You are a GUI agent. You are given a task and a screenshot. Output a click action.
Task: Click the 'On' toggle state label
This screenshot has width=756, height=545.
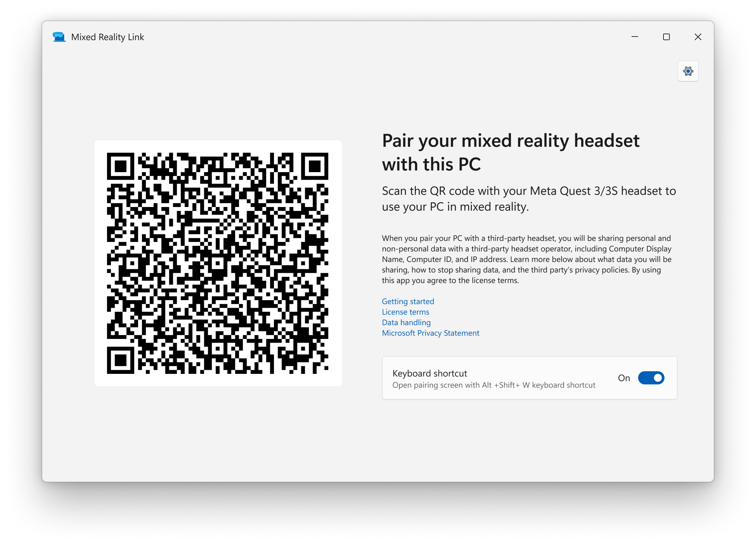click(624, 378)
